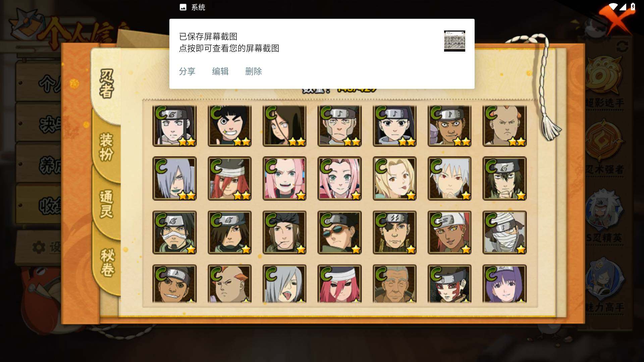This screenshot has width=644, height=362.
Task: Open the 通灵 tab
Action: click(106, 204)
